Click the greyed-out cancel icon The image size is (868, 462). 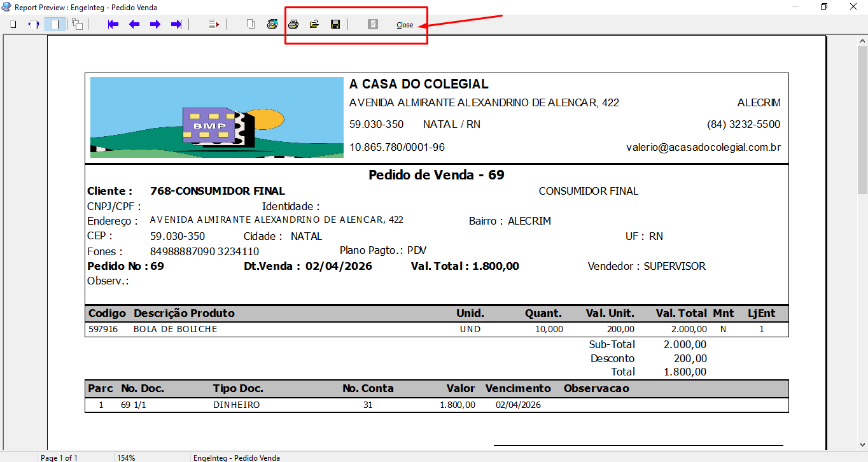tap(373, 25)
